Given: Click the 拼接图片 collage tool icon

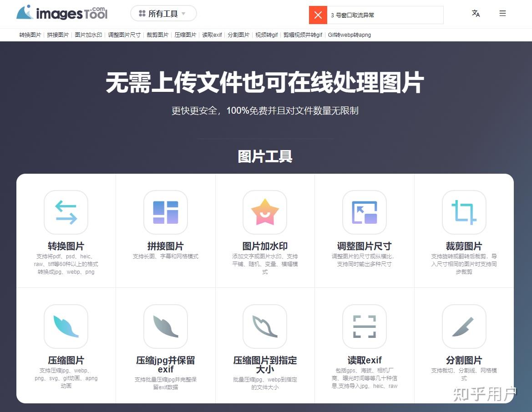Looking at the screenshot, I should coord(165,212).
